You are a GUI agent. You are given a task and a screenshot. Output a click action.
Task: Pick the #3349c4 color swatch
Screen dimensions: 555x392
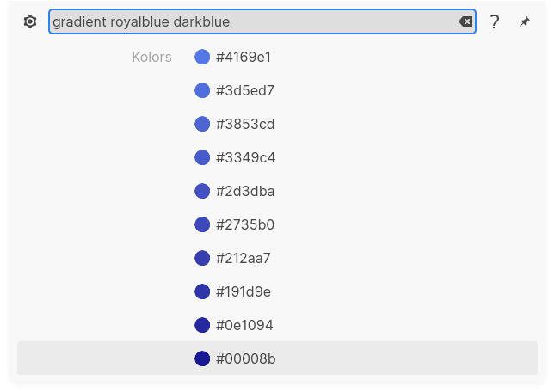point(202,157)
